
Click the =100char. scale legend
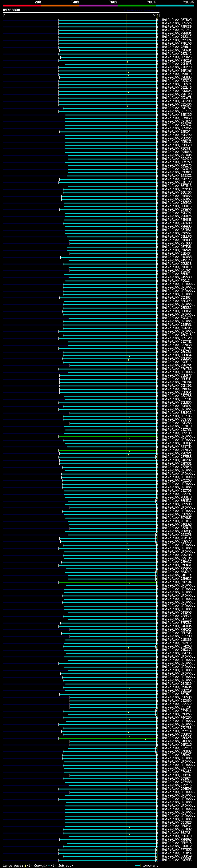tap(147, 866)
